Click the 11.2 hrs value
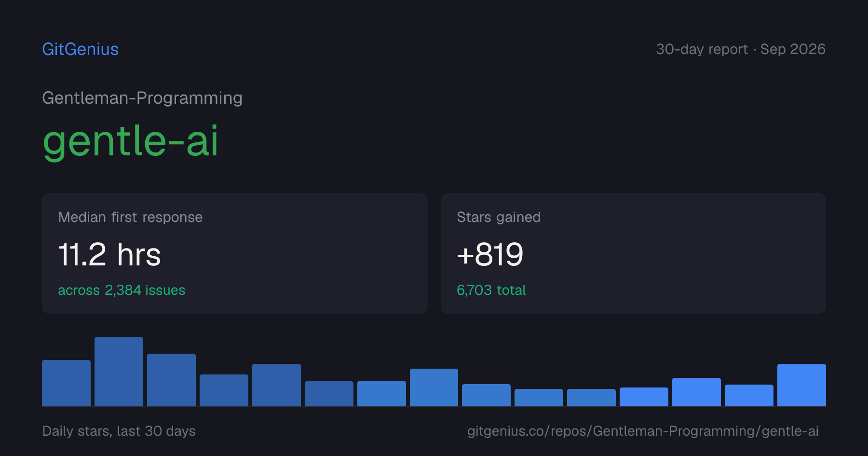 pyautogui.click(x=109, y=254)
